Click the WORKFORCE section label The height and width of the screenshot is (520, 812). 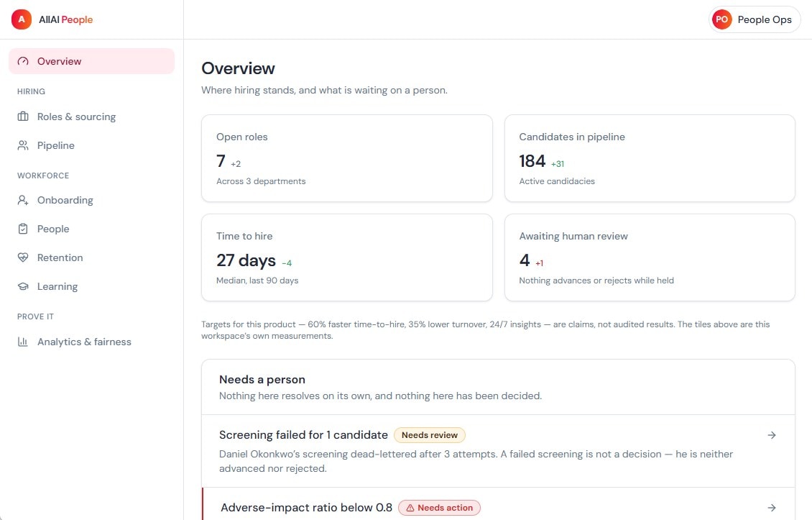pos(43,175)
